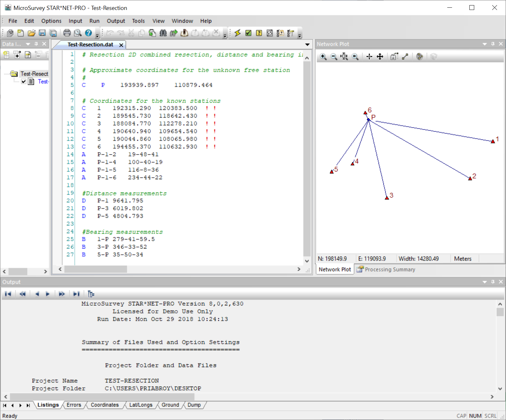Pin the Data Input panel

(x=36, y=44)
